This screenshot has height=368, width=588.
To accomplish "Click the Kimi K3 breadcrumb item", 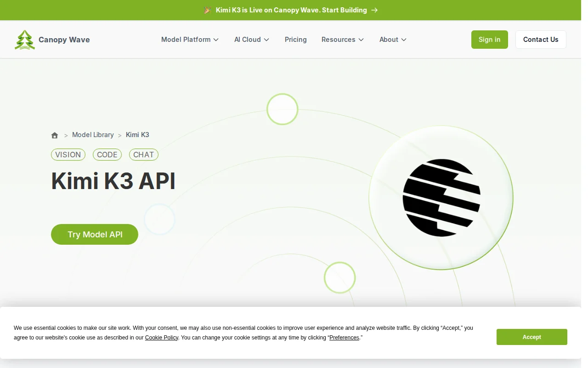I will click(137, 135).
